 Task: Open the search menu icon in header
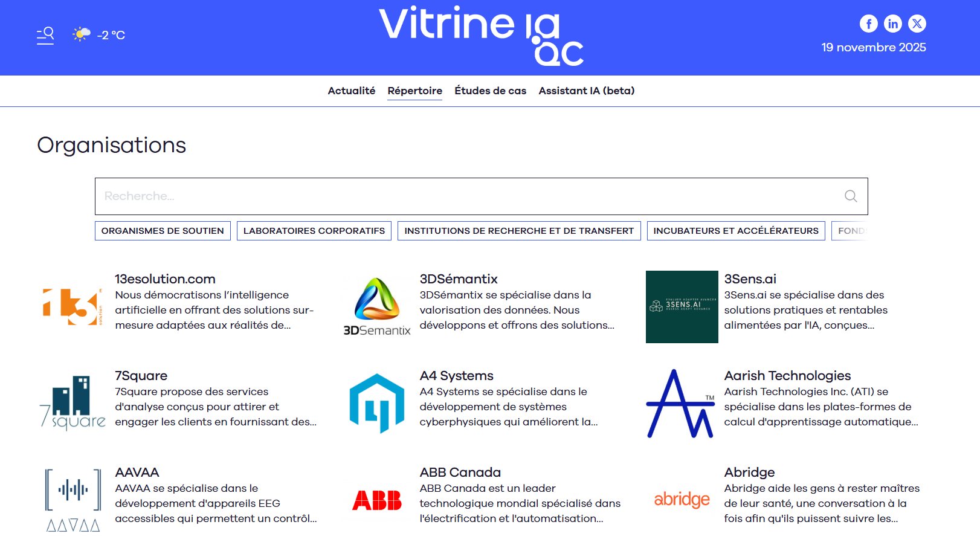tap(45, 35)
